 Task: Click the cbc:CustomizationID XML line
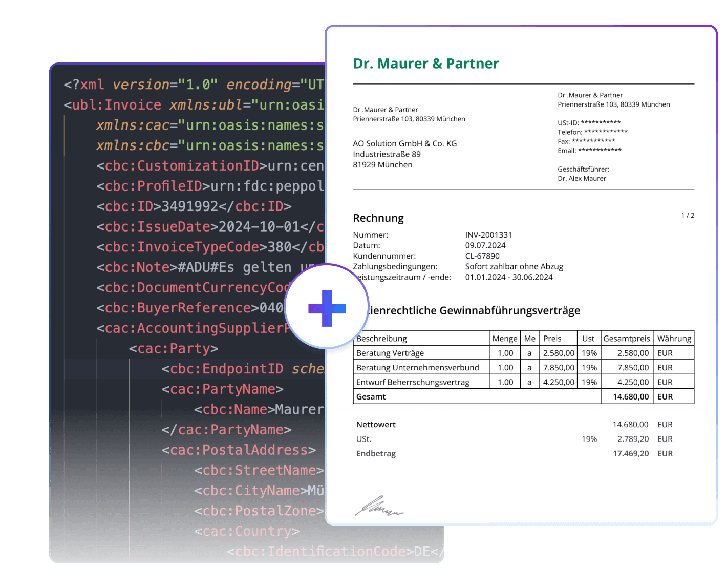click(210, 166)
